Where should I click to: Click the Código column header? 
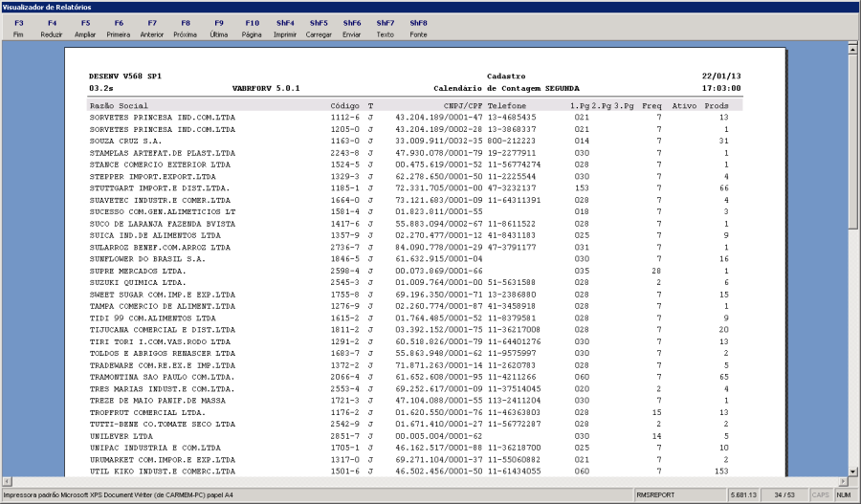pyautogui.click(x=344, y=105)
